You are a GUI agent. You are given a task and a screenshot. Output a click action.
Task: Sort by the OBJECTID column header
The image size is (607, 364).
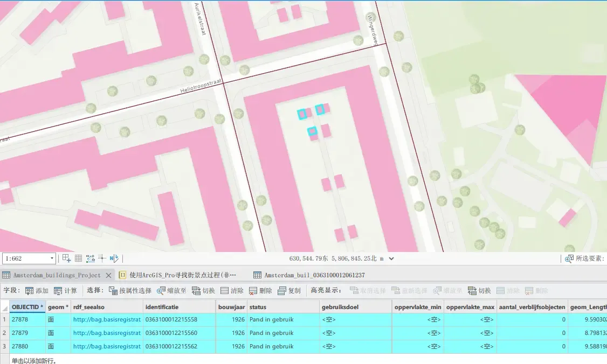click(x=27, y=307)
